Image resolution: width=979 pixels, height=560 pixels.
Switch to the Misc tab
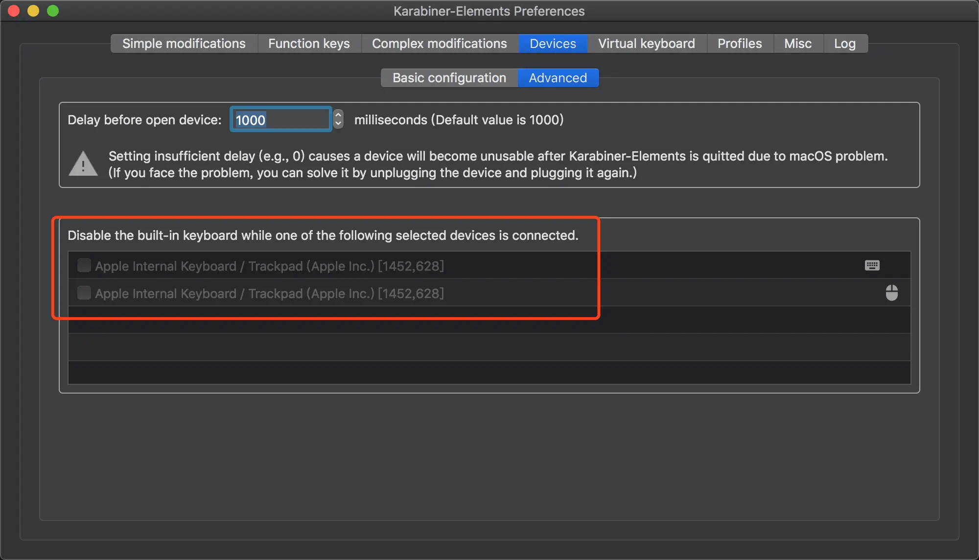click(797, 44)
